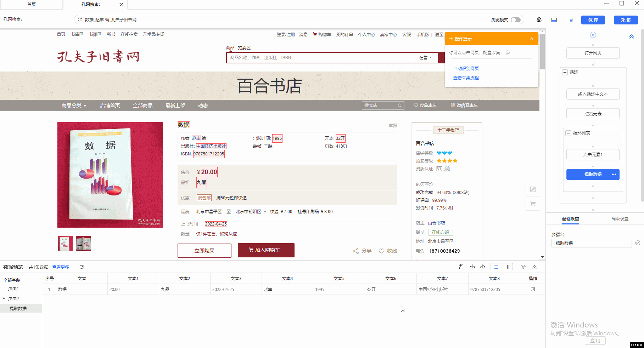Click the second book thumbnail below the cover
Image resolution: width=644 pixels, height=348 pixels.
83,243
